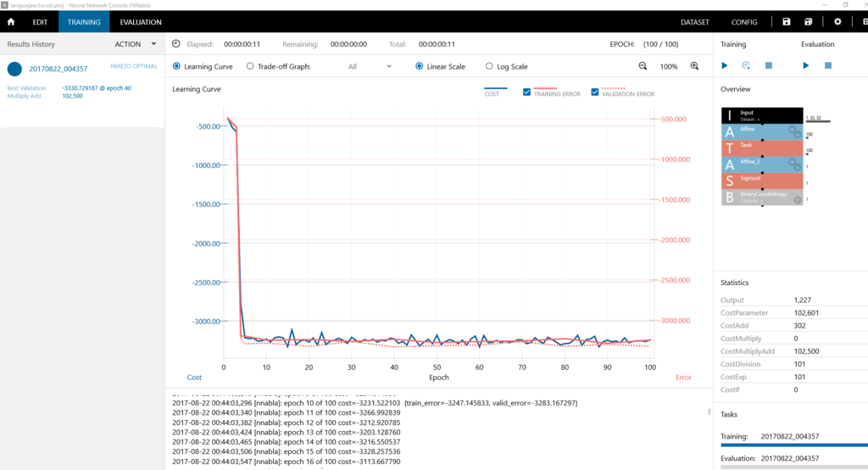Click the CostAdd value 302
The height and width of the screenshot is (470, 868).
799,325
